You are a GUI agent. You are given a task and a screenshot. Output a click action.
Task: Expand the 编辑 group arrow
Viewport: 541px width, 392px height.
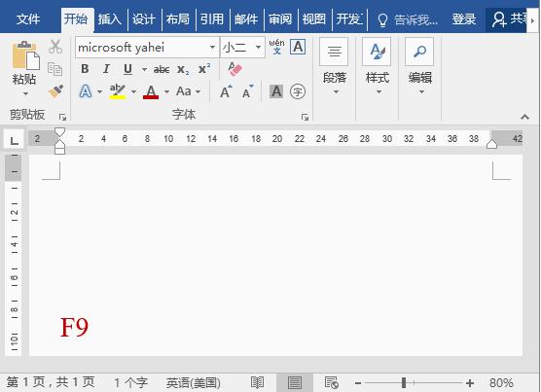coord(421,92)
